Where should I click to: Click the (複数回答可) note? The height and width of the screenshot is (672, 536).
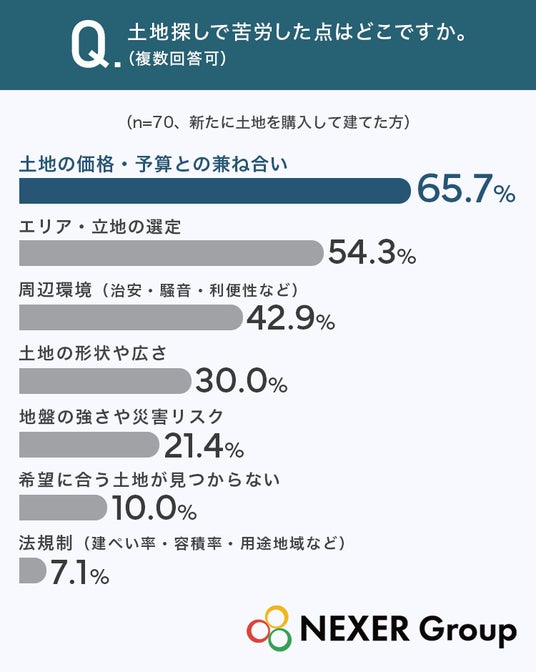pyautogui.click(x=178, y=59)
